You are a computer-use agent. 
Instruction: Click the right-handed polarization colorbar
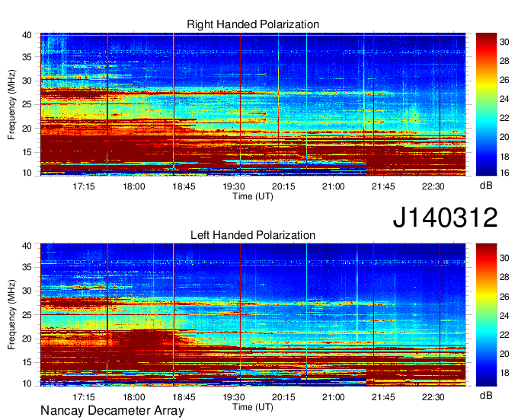point(486,104)
